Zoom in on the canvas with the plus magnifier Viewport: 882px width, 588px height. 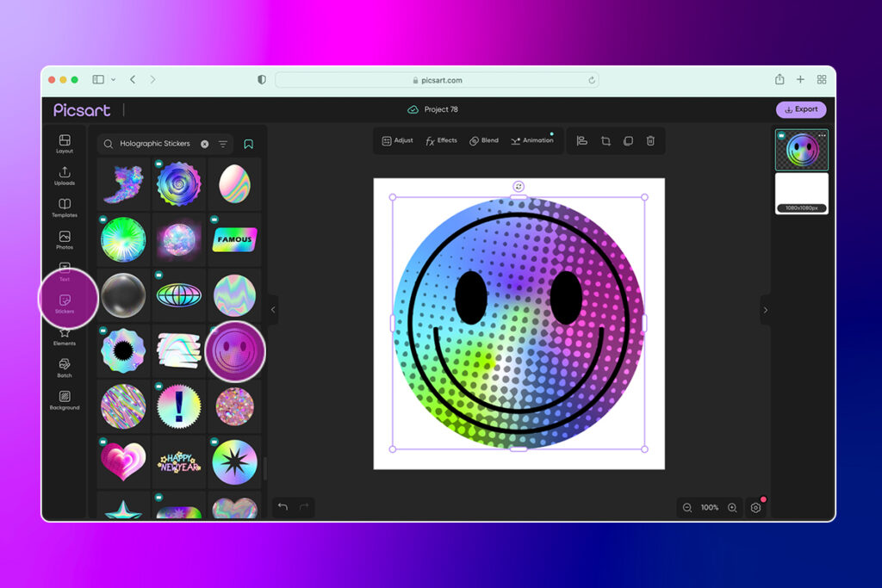[x=730, y=508]
